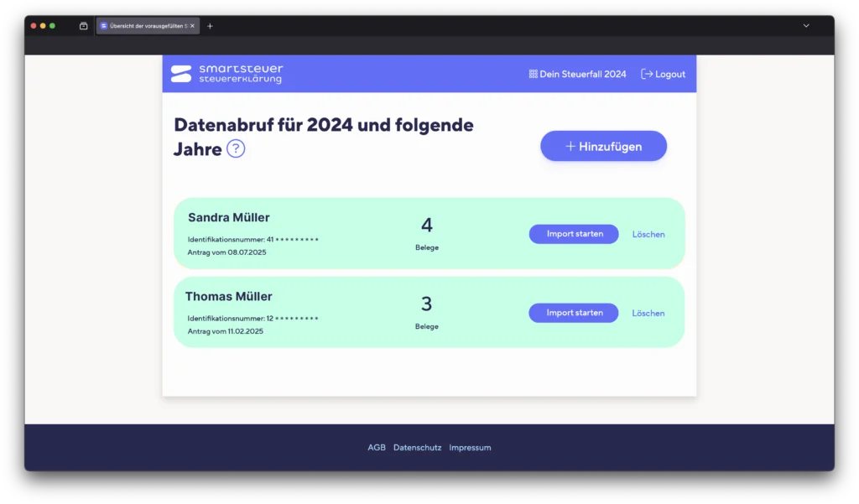
Task: Delete Sandra Müller's data request
Action: pyautogui.click(x=648, y=235)
